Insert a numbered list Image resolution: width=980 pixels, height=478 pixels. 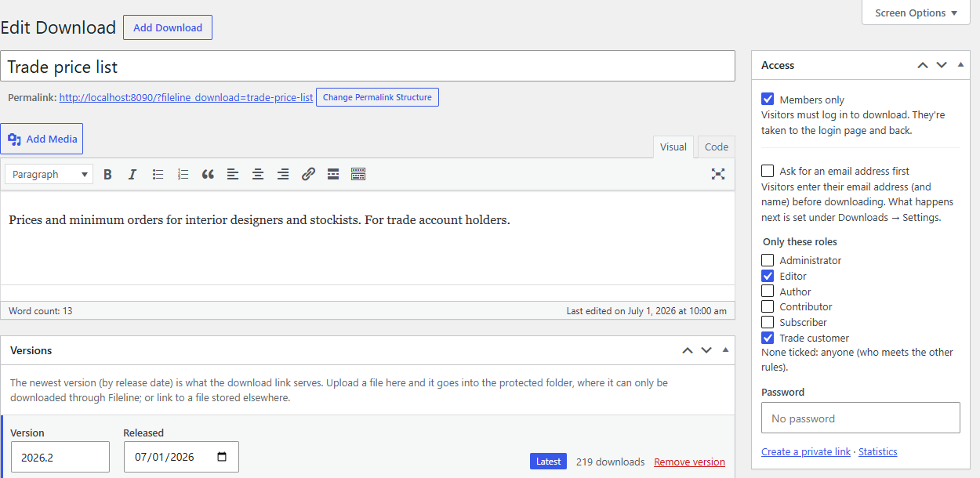[x=183, y=174]
